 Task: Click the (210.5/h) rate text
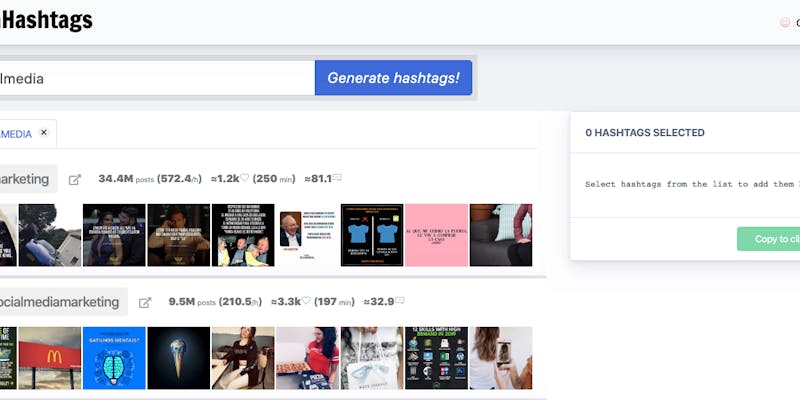[x=240, y=302]
